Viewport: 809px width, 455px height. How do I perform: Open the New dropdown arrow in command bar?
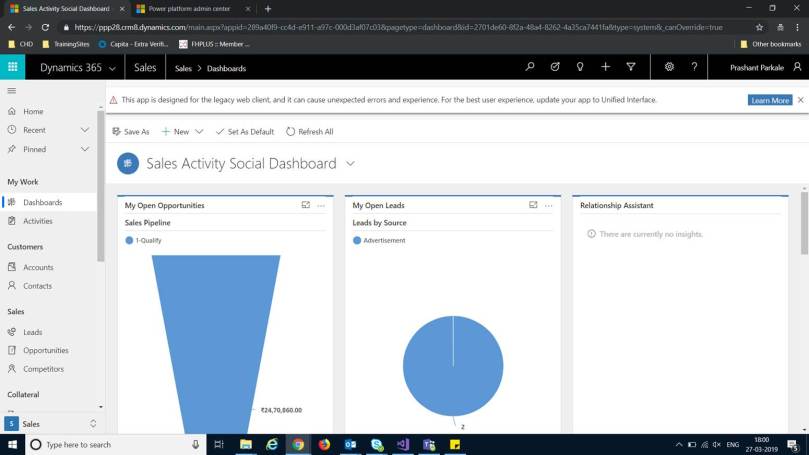tap(199, 132)
